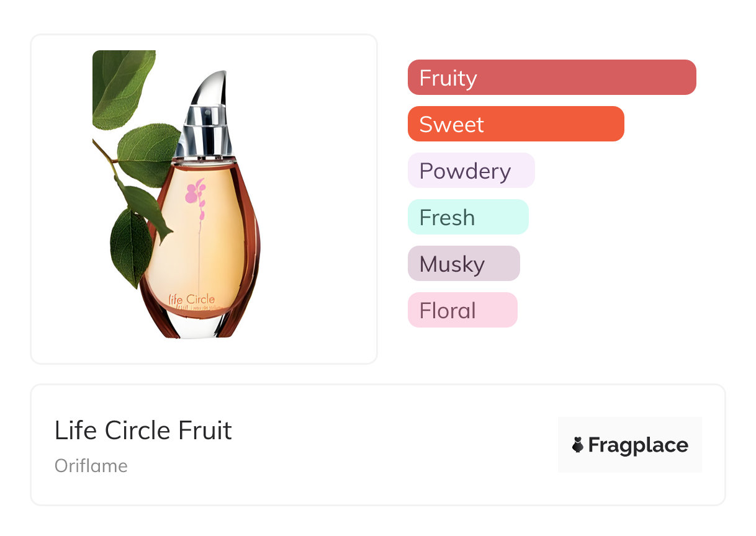Image resolution: width=756 pixels, height=536 pixels.
Task: Click the Fruity accord bar
Action: [x=552, y=78]
